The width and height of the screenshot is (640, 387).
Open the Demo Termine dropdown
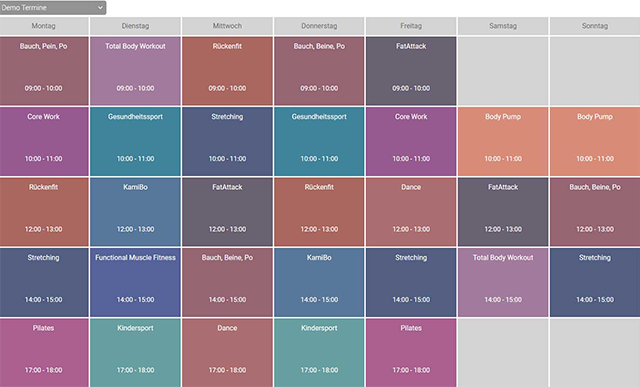point(53,7)
